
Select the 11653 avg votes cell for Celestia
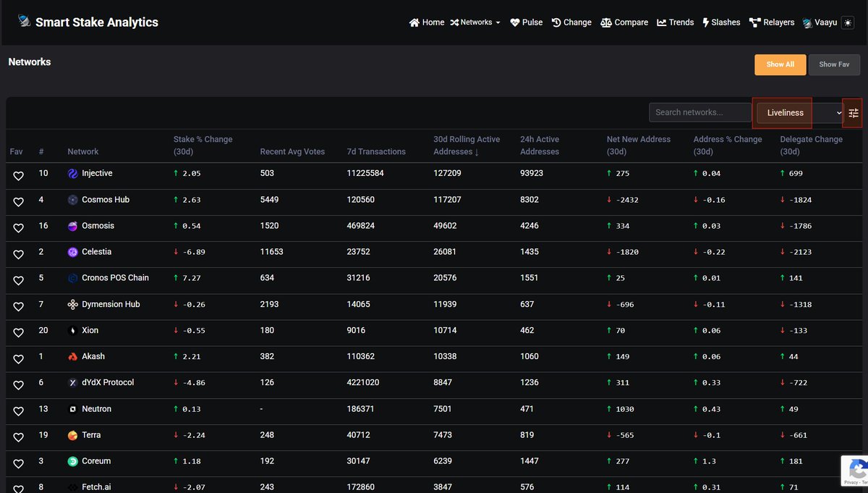coord(272,252)
